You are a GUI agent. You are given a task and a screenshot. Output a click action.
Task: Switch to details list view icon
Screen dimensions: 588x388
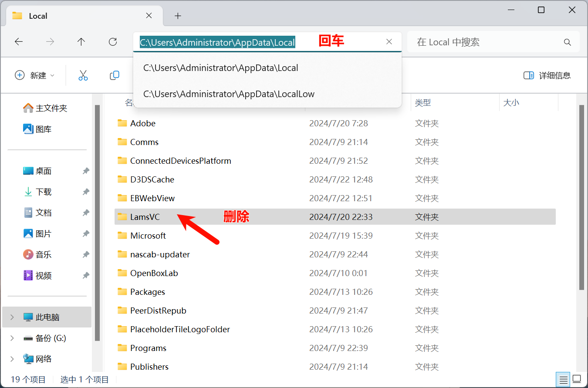tap(564, 379)
